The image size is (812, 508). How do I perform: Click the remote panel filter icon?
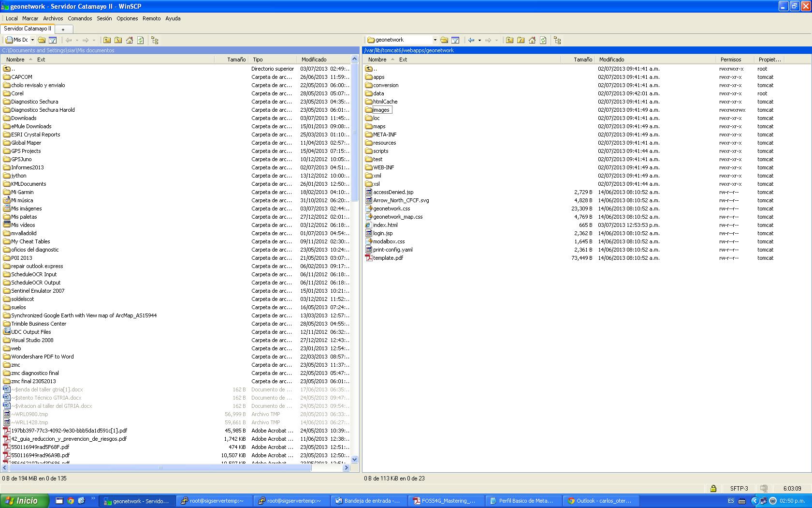tap(455, 40)
